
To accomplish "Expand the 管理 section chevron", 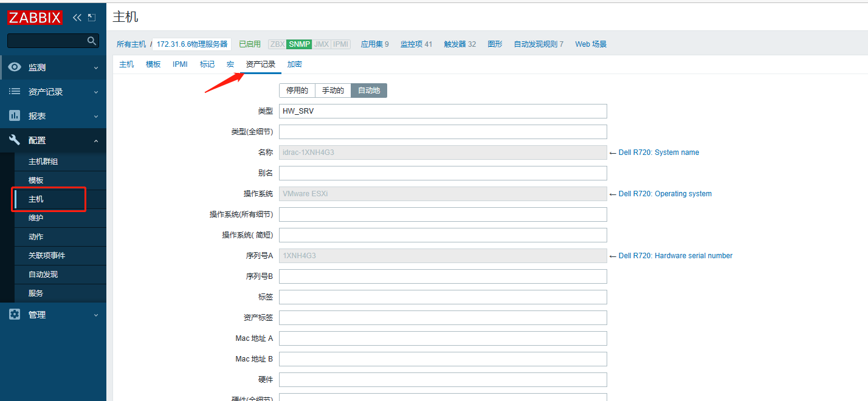I will 95,314.
